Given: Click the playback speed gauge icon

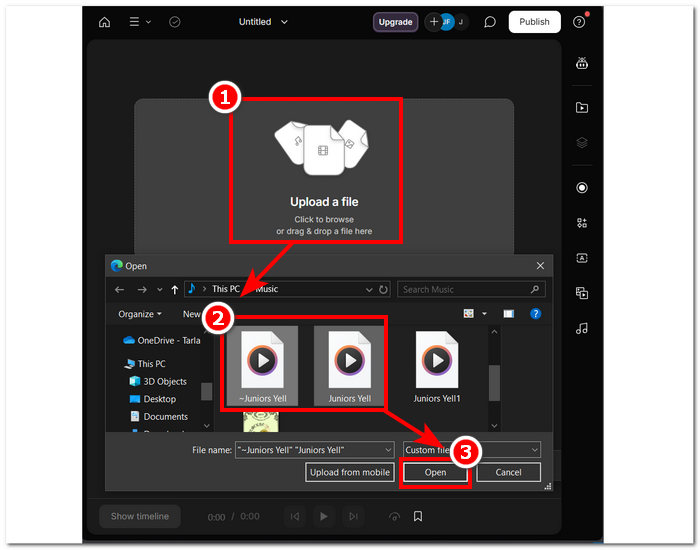Looking at the screenshot, I should [x=394, y=517].
